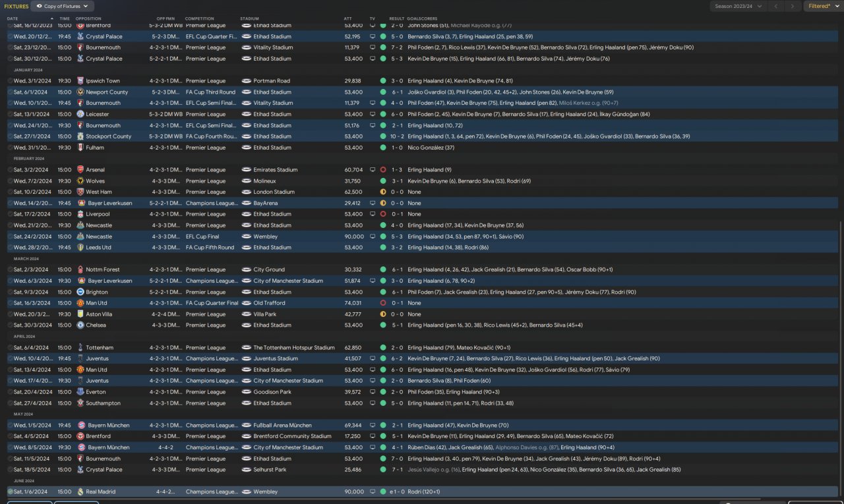
Task: Click the Ipswich Town club badge
Action: (x=80, y=81)
